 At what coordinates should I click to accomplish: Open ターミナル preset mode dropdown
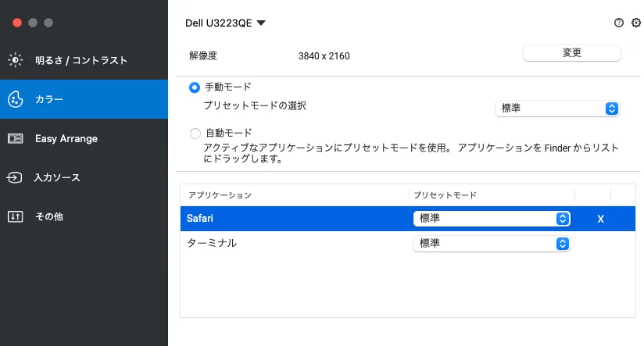tap(492, 244)
